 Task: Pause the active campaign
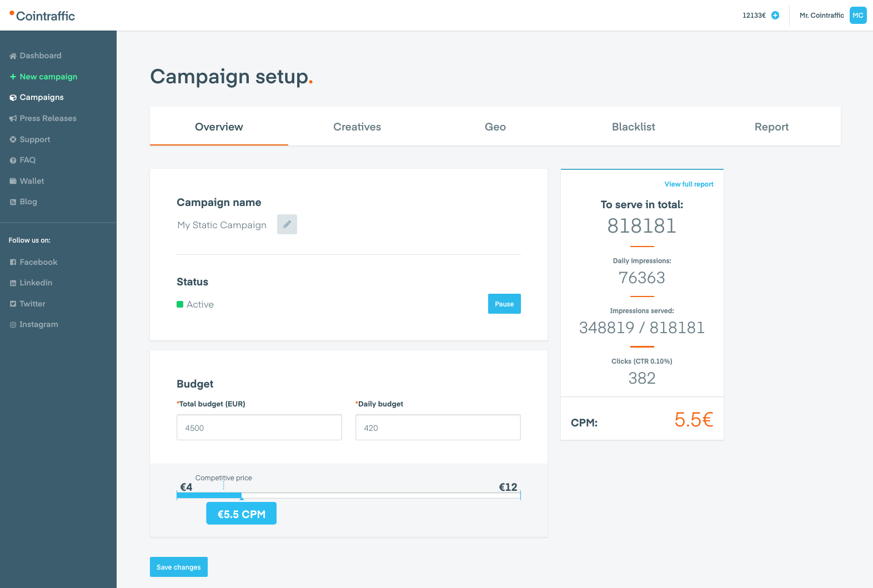pos(504,304)
